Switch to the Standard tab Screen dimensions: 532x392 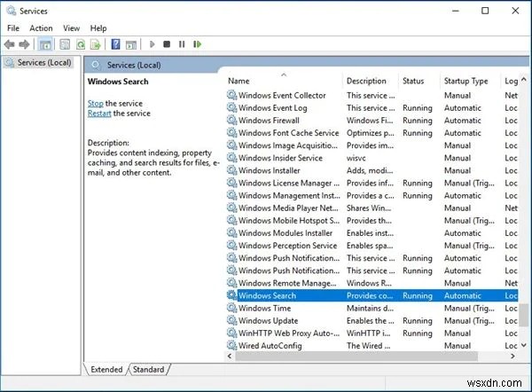pos(148,369)
